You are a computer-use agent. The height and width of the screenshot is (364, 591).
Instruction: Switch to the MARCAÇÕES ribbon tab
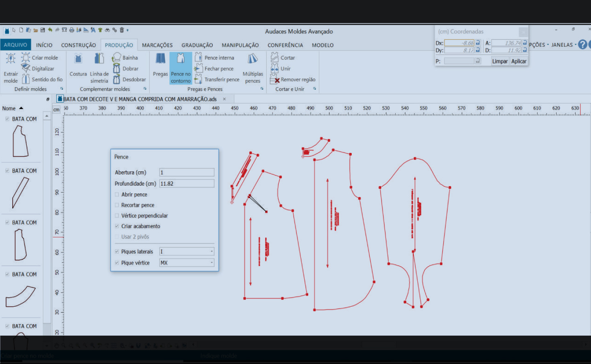(x=157, y=45)
